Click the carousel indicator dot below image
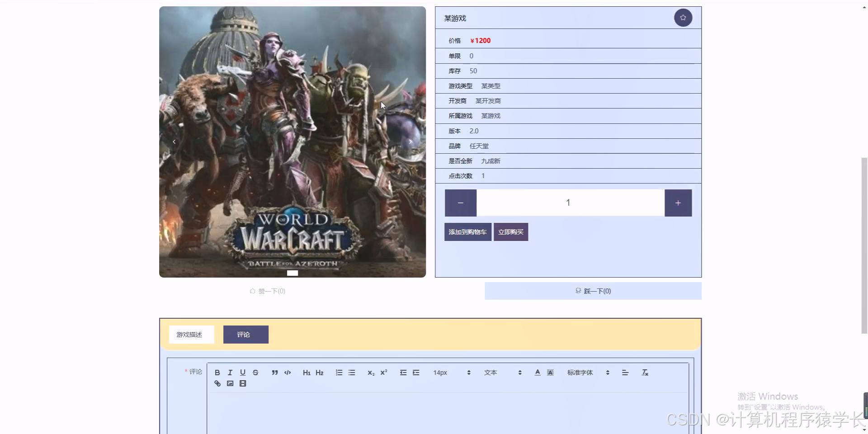The image size is (868, 434). coord(292,273)
